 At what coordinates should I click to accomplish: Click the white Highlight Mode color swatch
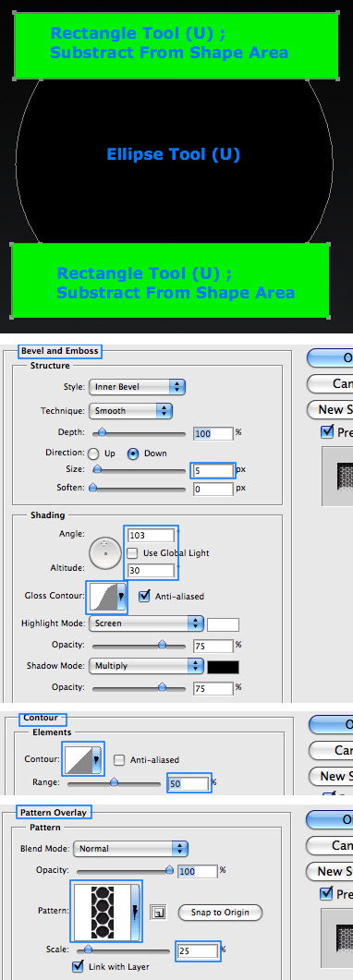point(223,623)
